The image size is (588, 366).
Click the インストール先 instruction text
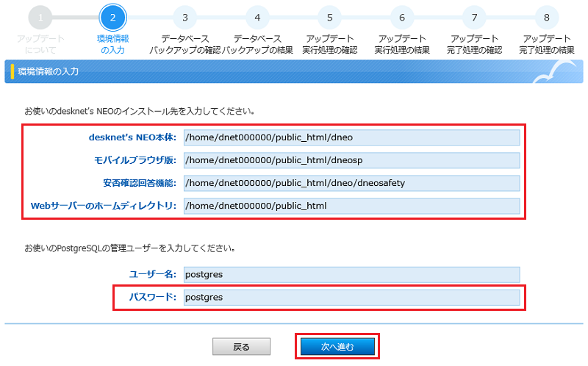point(140,112)
